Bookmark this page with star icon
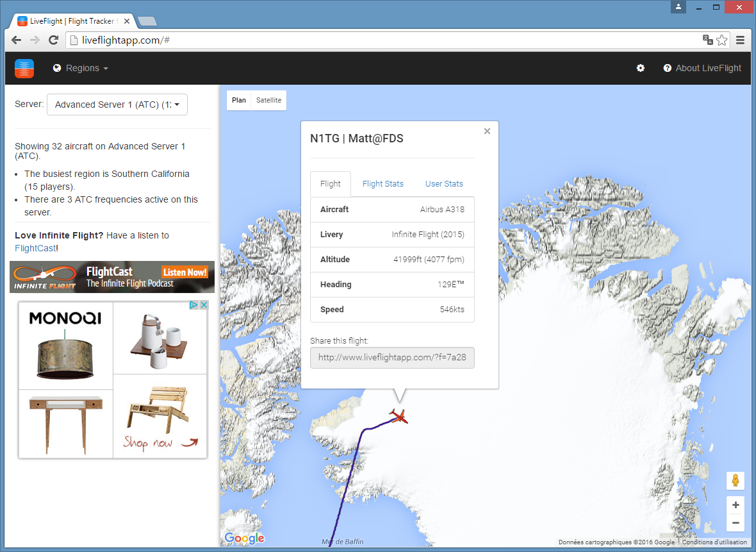Screen dimensions: 756x552 click(x=722, y=40)
